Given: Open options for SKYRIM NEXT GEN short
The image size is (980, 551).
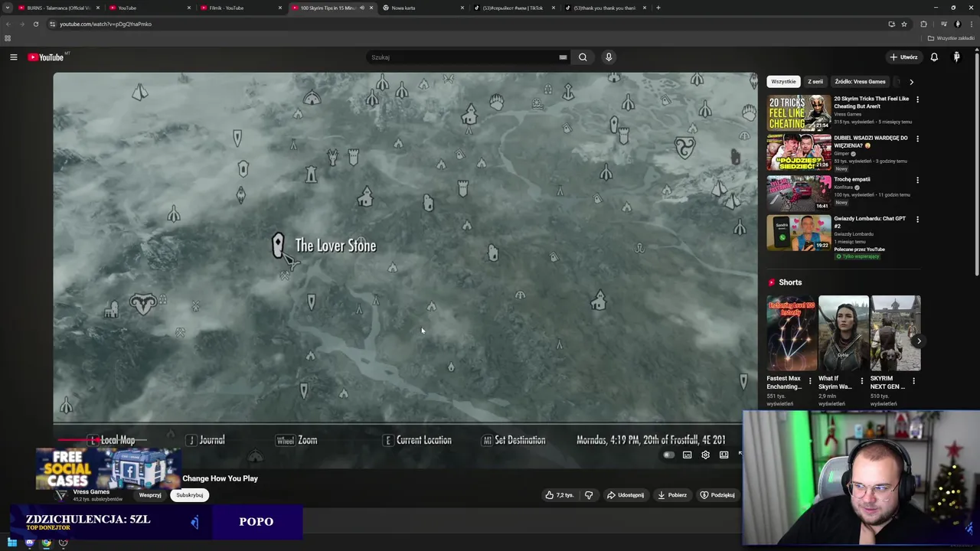Looking at the screenshot, I should (x=913, y=380).
